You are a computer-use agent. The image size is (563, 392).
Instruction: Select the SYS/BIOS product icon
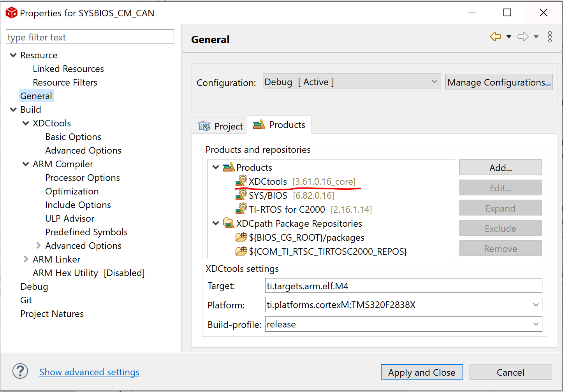241,195
